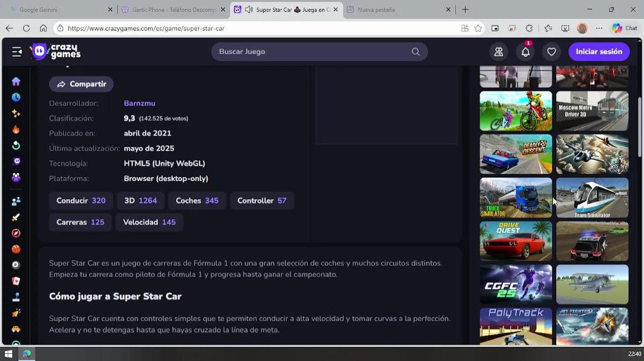644x361 pixels.
Task: Open the Driving car category icon
Action: tap(16, 329)
